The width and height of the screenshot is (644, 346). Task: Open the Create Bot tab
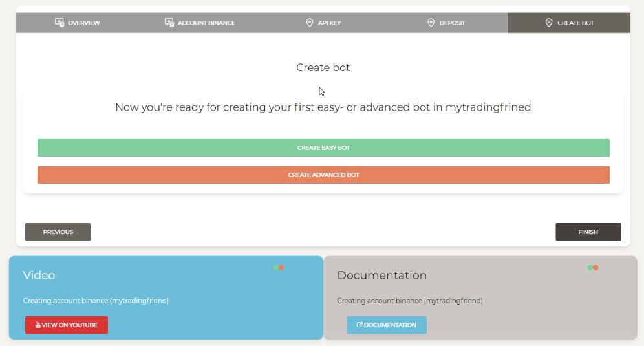coord(569,23)
